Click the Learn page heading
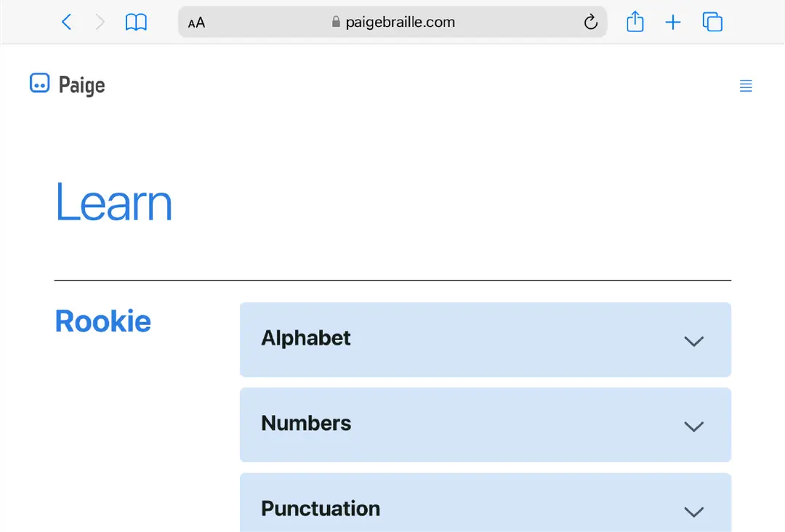The image size is (785, 532). pos(113,202)
